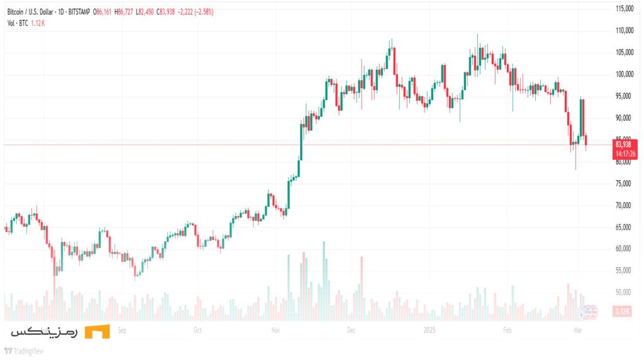644x362 pixels.
Task: Click the Persian Ramzinex wordmark
Action: coord(44,332)
